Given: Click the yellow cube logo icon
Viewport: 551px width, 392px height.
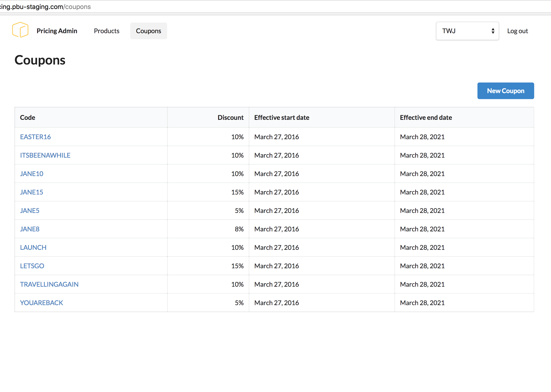Looking at the screenshot, I should click(x=20, y=30).
